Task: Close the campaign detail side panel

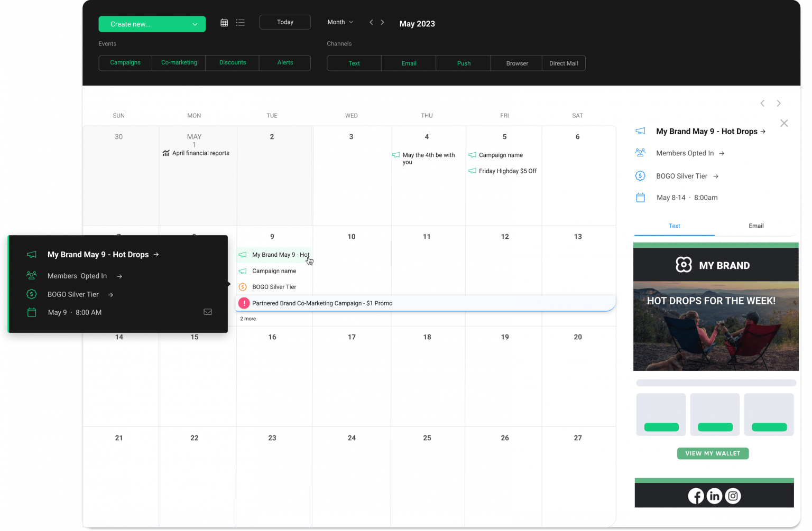Action: 784,123
